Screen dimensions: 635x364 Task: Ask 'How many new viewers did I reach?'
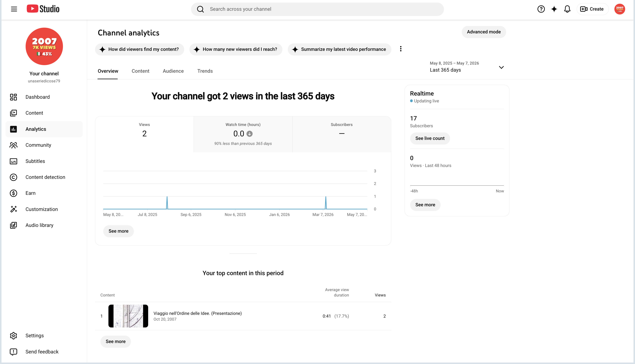coord(236,49)
